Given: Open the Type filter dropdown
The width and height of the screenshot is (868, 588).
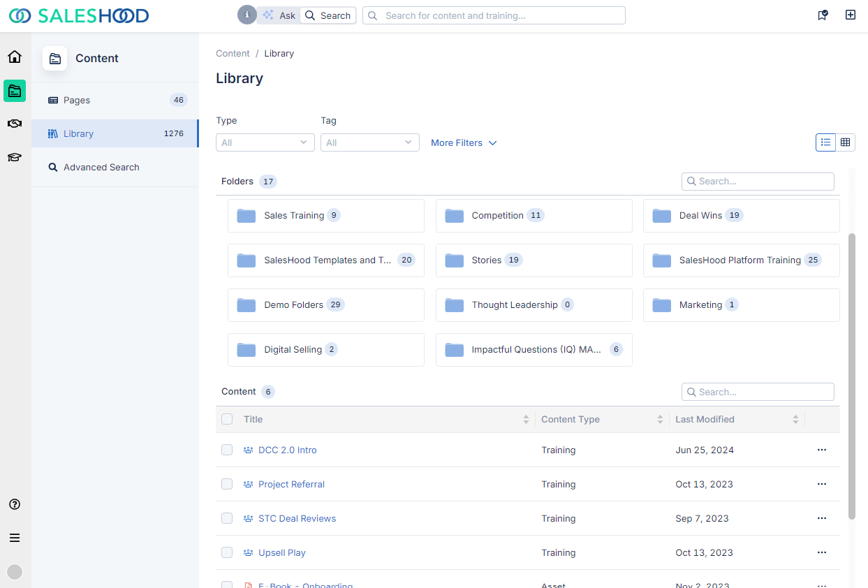Looking at the screenshot, I should (265, 142).
